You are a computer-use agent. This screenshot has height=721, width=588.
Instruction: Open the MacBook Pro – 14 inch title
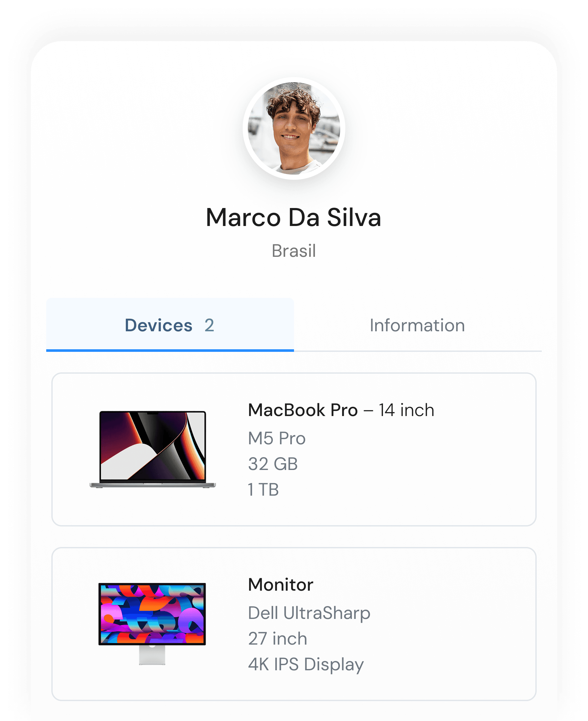pos(341,410)
